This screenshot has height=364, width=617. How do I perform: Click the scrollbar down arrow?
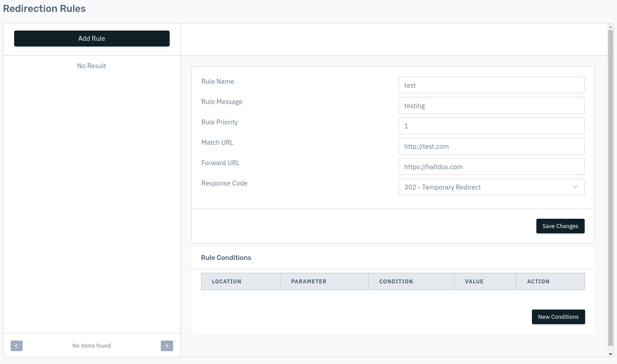(611, 353)
